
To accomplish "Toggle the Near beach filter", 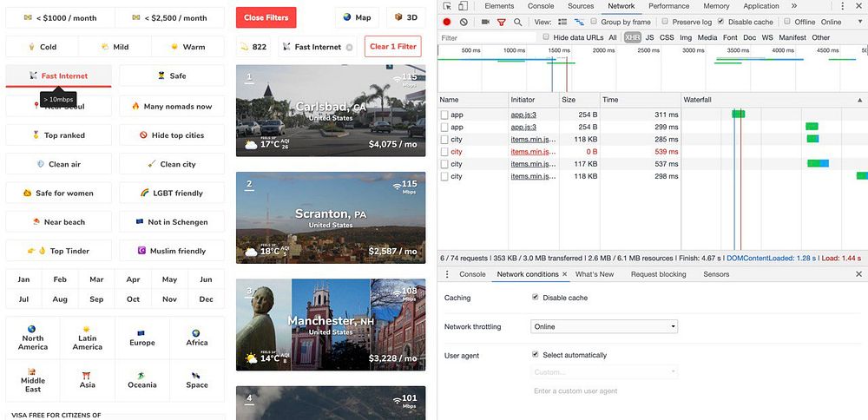I will tap(59, 222).
